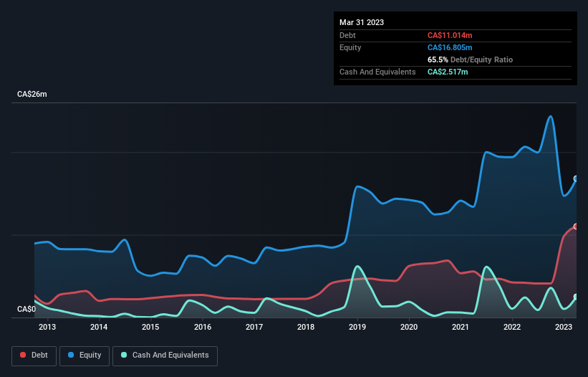This screenshot has height=377, width=588.
Task: Select the 2022 x-axis label
Action: click(512, 327)
